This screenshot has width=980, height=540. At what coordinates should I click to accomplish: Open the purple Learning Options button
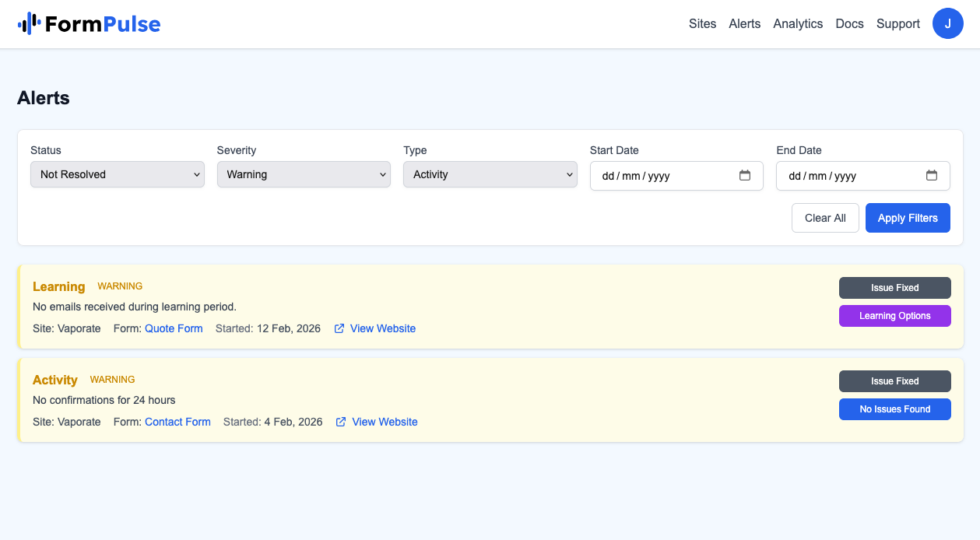tap(894, 316)
